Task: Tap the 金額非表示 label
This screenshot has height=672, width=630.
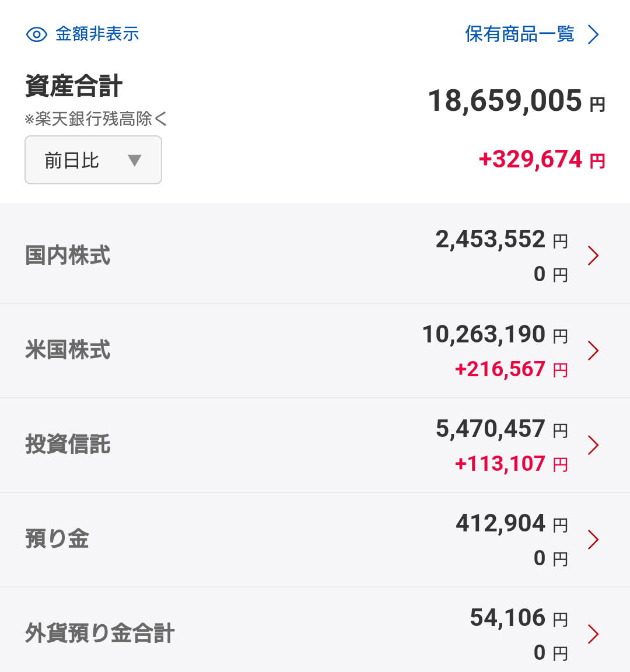Action: (x=97, y=34)
